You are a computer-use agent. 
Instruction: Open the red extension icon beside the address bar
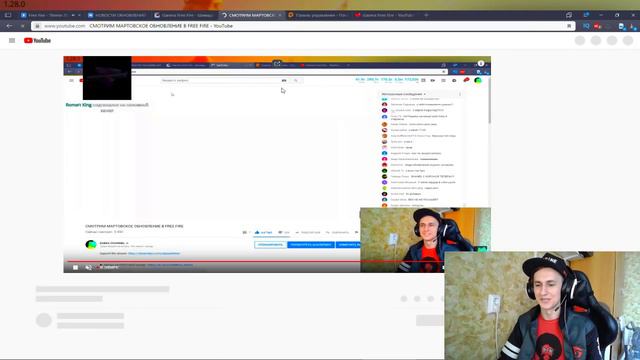tap(598, 26)
